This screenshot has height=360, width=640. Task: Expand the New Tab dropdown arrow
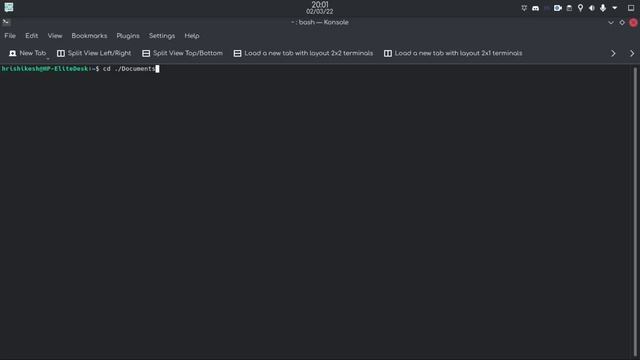(48, 58)
